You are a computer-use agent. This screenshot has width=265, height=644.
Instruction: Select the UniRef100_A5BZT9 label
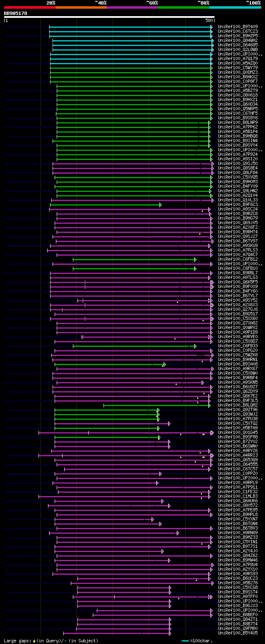[x=238, y=90]
